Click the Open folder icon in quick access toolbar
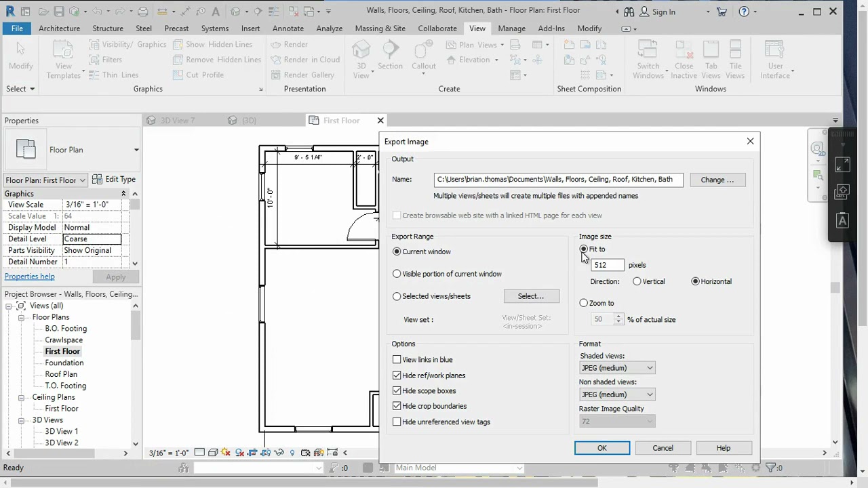The width and height of the screenshot is (868, 488). click(x=43, y=12)
